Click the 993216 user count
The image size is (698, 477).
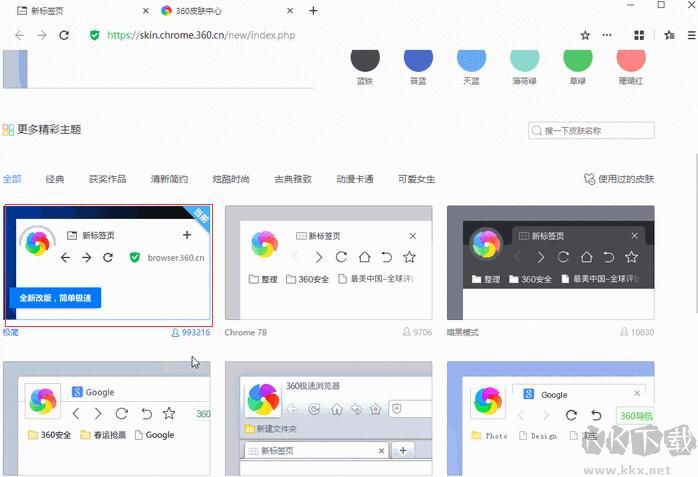click(191, 332)
